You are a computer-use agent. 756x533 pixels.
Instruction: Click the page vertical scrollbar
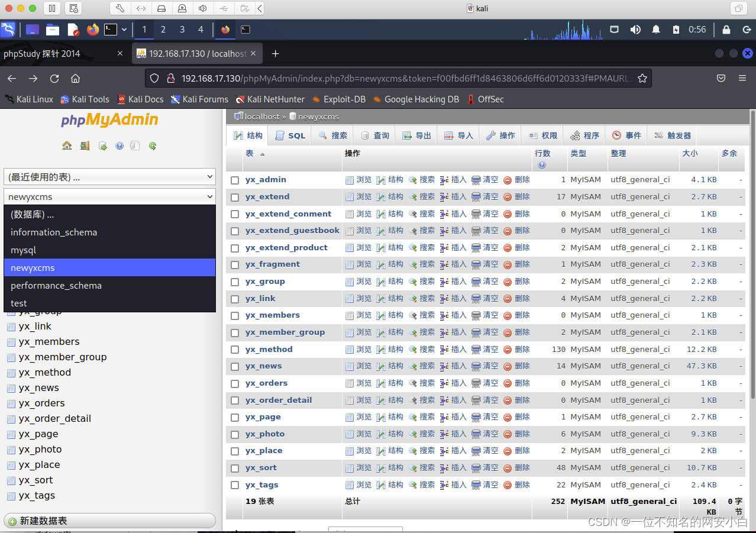tap(752, 254)
